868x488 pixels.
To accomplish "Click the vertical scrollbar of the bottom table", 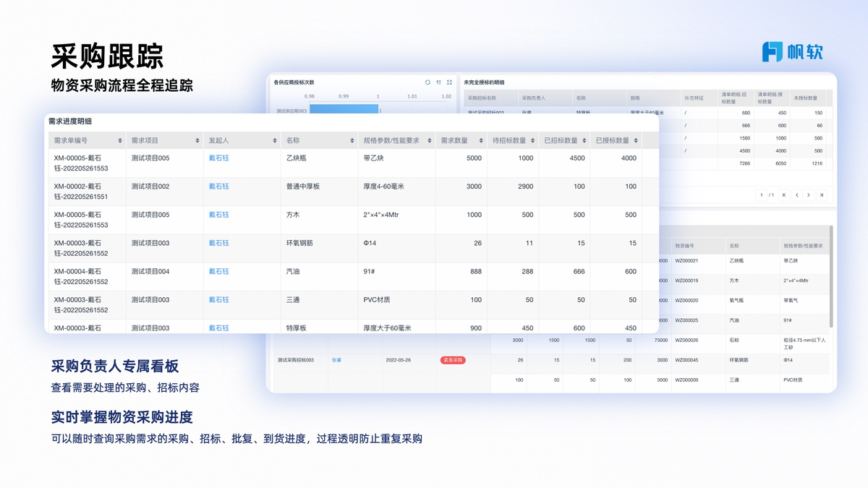I will coord(830,275).
